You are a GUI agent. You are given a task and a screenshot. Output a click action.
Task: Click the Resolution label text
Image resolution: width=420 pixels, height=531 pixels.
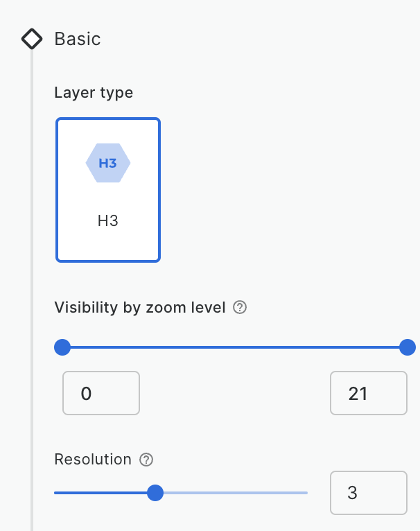coord(93,460)
